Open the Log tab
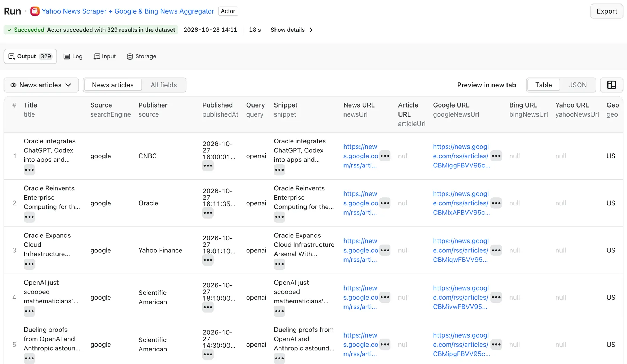The height and width of the screenshot is (364, 627). click(x=73, y=56)
